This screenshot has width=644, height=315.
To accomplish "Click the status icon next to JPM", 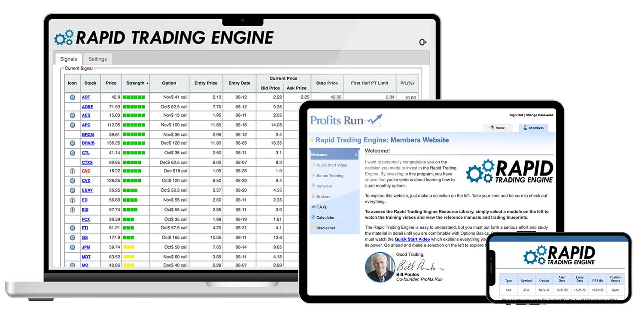I will pos(72,246).
